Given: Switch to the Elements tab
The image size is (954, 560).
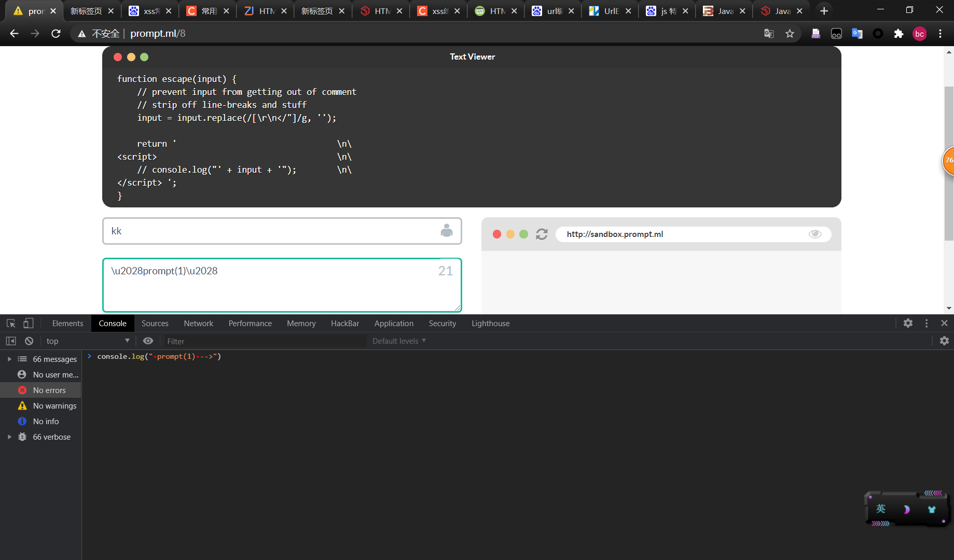Looking at the screenshot, I should [x=67, y=324].
